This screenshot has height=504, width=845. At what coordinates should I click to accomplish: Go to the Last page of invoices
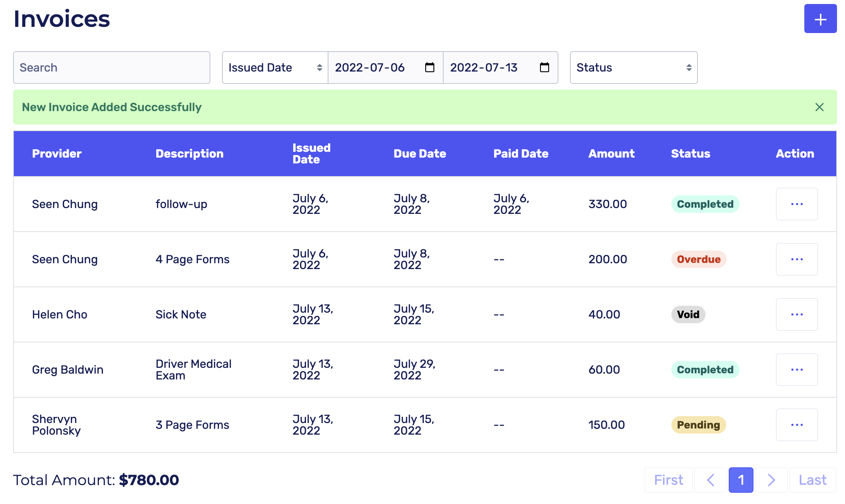tap(812, 480)
